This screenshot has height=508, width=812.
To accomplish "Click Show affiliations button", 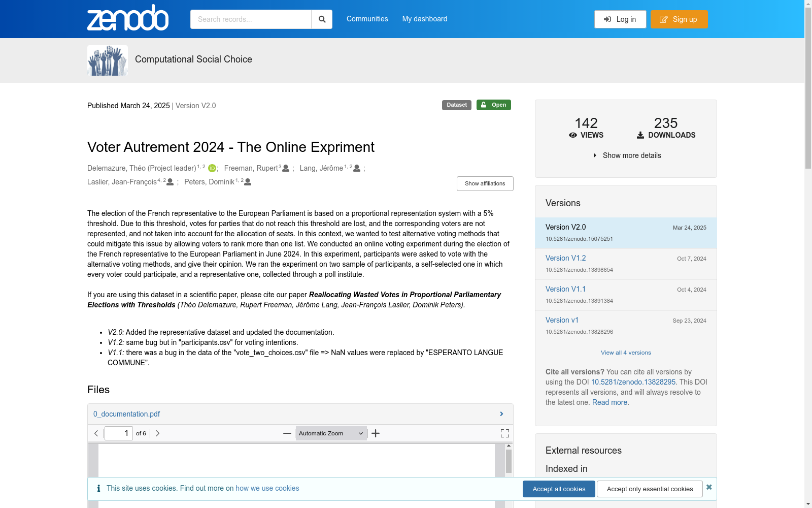I will (485, 183).
